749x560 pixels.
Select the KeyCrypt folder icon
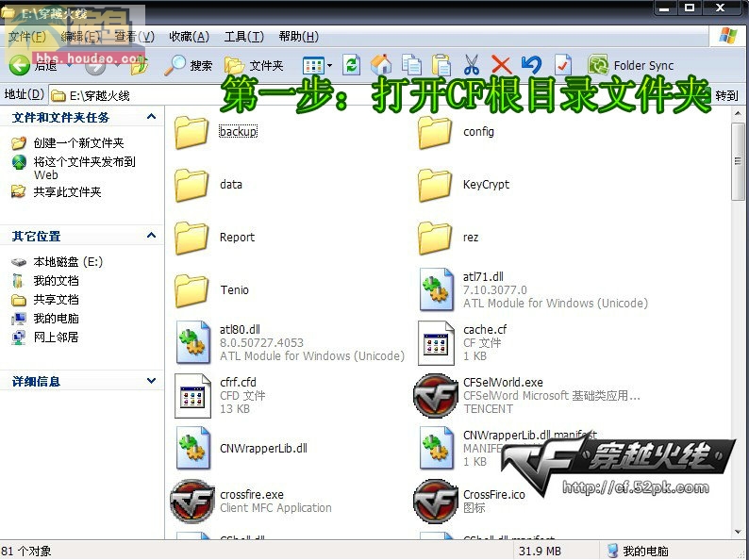point(435,185)
